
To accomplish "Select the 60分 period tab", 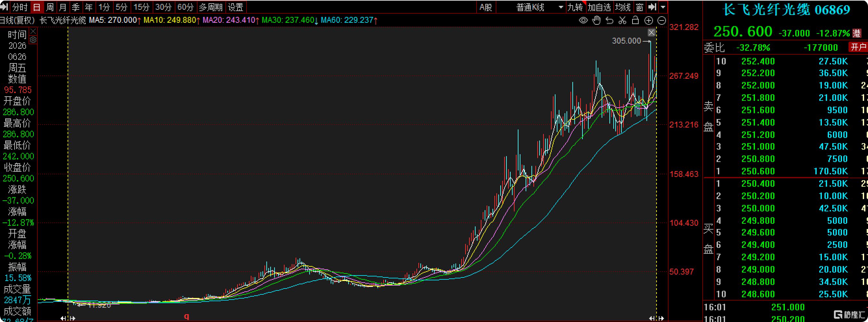I will pyautogui.click(x=186, y=7).
